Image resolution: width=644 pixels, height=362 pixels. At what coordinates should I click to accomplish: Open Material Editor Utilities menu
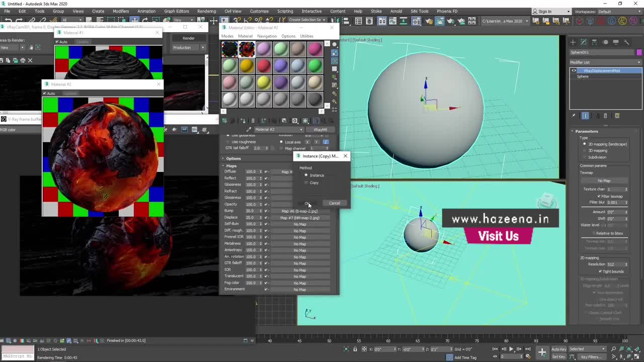pos(306,36)
